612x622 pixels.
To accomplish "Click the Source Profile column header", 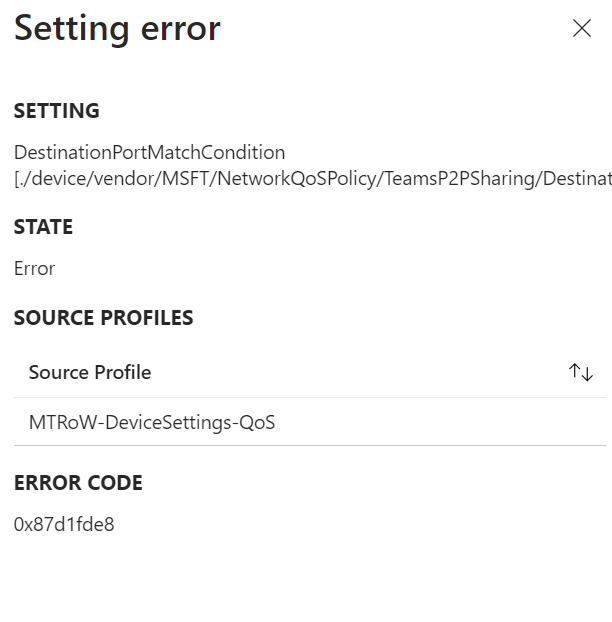I will [x=90, y=373].
